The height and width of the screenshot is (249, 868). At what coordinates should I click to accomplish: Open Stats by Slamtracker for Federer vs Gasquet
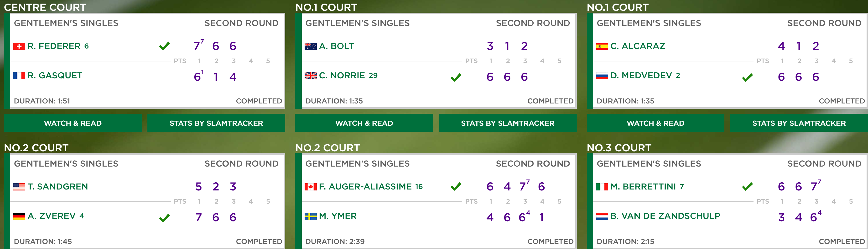(x=216, y=123)
